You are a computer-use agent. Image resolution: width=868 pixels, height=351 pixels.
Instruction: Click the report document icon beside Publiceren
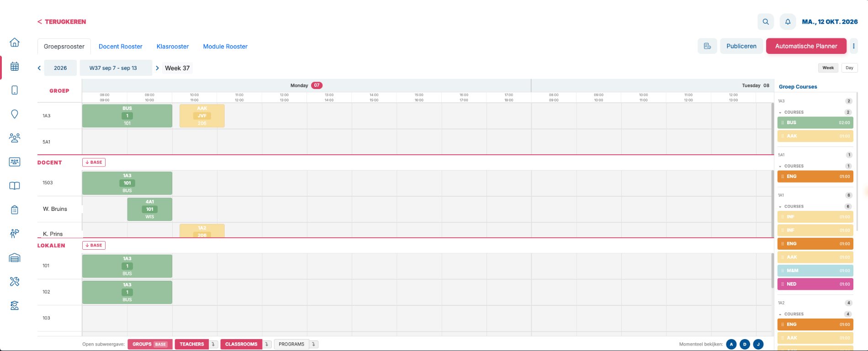707,46
